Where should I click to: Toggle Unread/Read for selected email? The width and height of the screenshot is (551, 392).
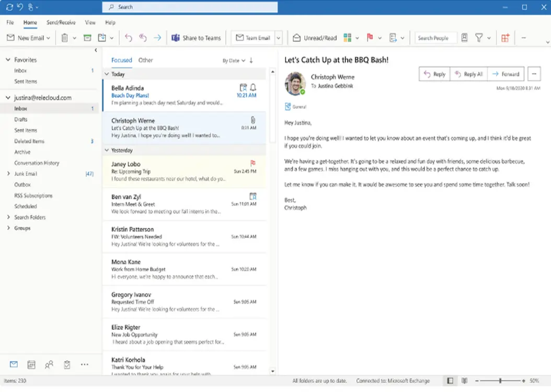click(x=314, y=38)
